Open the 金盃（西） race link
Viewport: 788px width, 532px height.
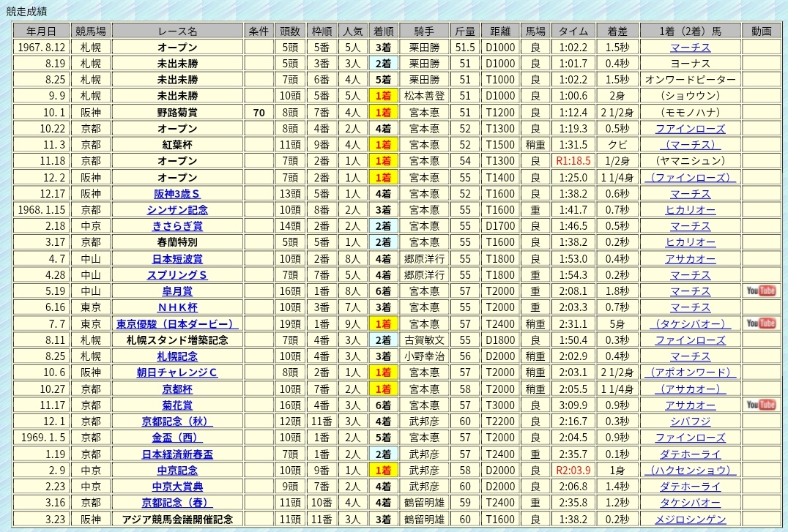tap(177, 438)
